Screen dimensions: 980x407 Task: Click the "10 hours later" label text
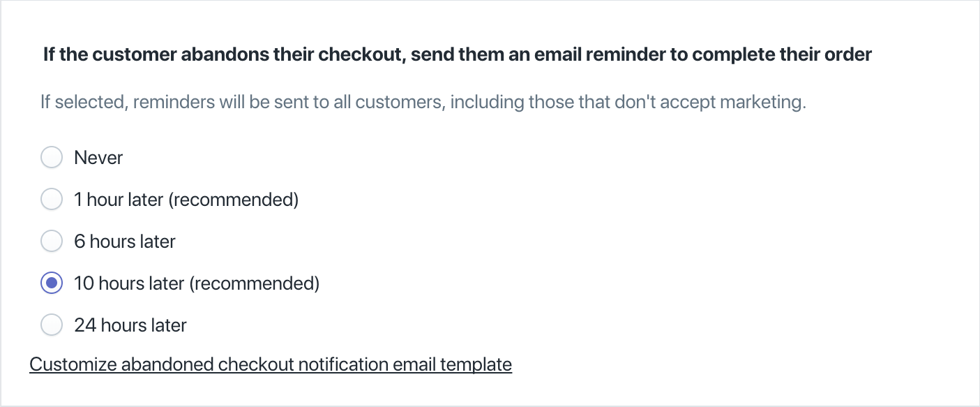tap(130, 283)
